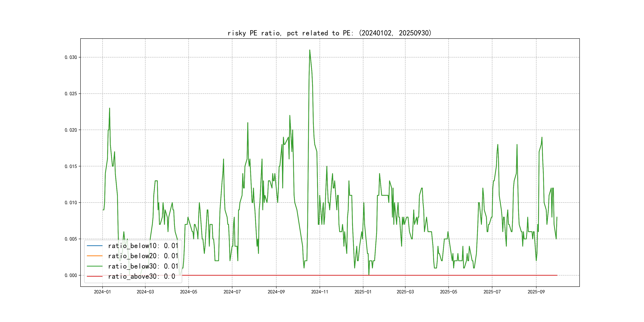
Task: Click the orange ratio_below20 legend line
Action: pyautogui.click(x=94, y=256)
